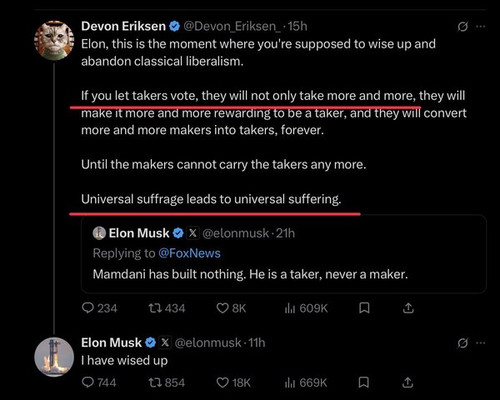This screenshot has height=400, width=500.
Task: Bookmark Devon Eriksen's post
Action: coord(364,308)
